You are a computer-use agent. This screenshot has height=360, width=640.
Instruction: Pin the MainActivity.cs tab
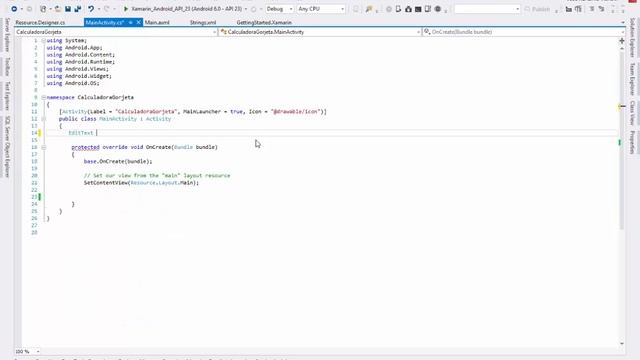point(131,22)
